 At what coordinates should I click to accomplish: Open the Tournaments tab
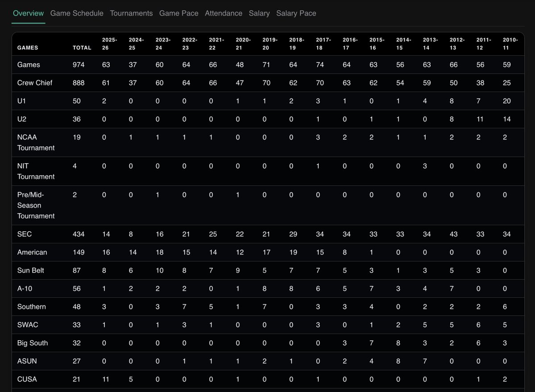(x=131, y=13)
